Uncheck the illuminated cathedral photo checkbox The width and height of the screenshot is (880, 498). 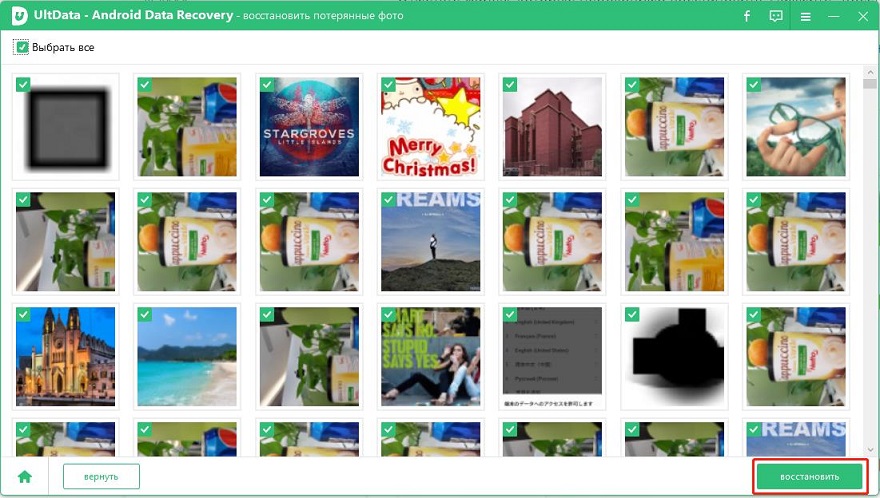click(23, 314)
